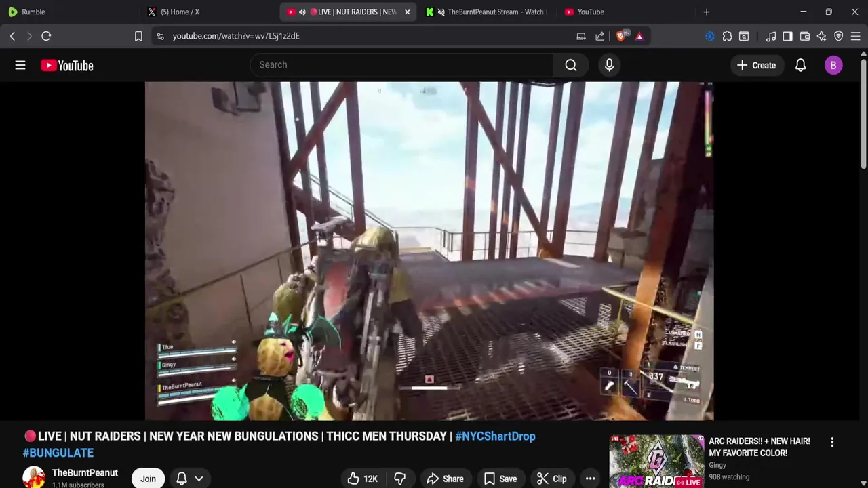Open the #NYCShartDrop hashtag link
Screen dimensions: 868x488
click(495, 436)
